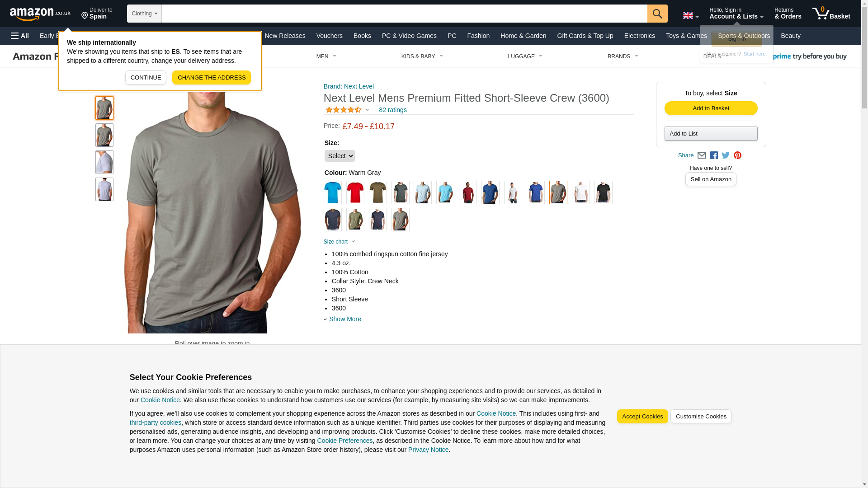Select the second product thumbnail image
Image resolution: width=868 pixels, height=488 pixels.
[104, 135]
